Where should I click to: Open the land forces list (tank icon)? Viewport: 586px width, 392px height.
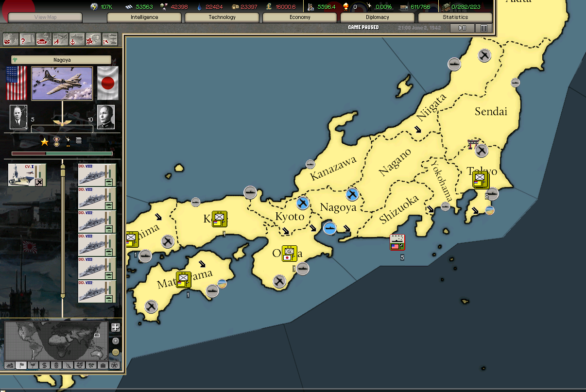[x=44, y=39]
